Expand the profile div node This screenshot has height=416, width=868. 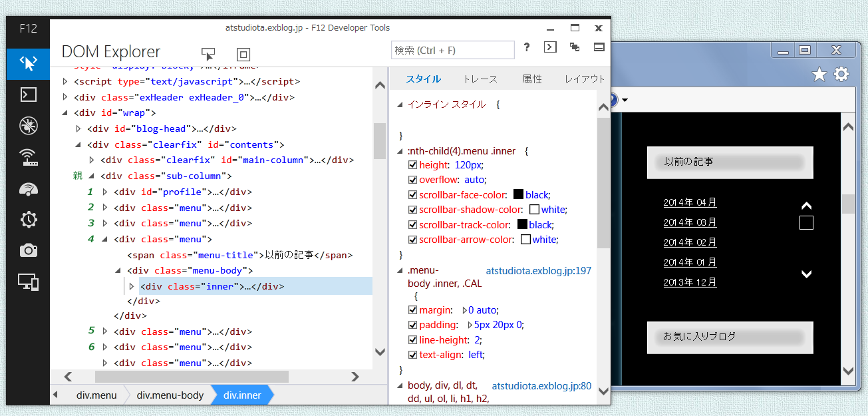pyautogui.click(x=105, y=192)
